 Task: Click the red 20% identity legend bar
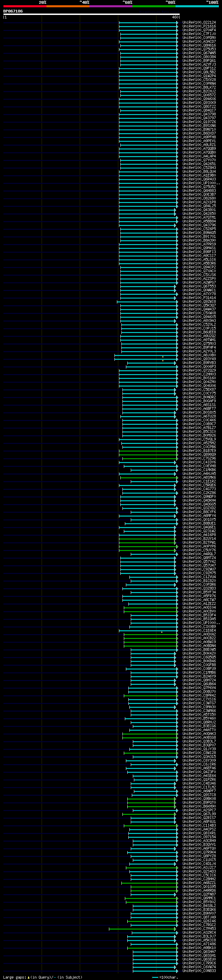coord(25,7)
